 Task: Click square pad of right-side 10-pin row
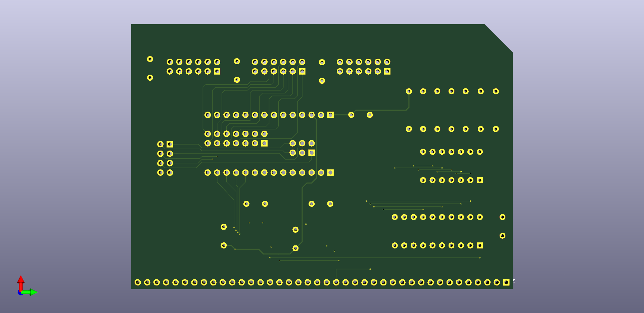(480, 245)
